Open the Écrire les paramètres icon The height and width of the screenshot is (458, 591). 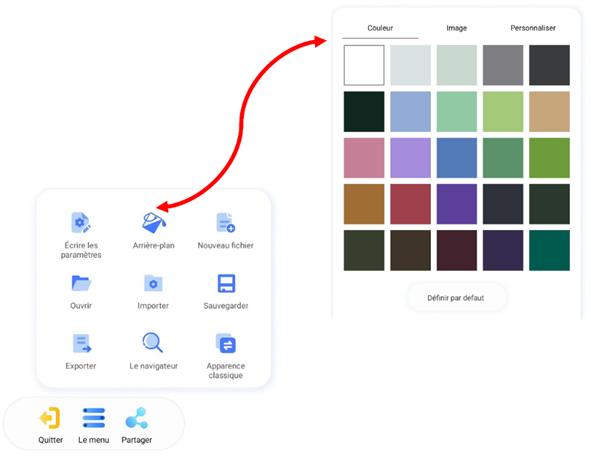pyautogui.click(x=81, y=223)
